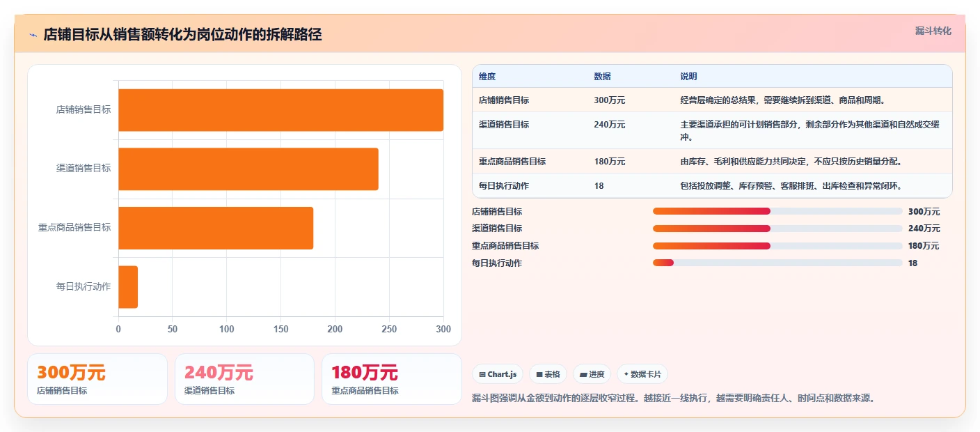This screenshot has width=980, height=432.
Task: Click the 店铺销售目标 progress bar showing 300万元
Action: click(x=777, y=211)
